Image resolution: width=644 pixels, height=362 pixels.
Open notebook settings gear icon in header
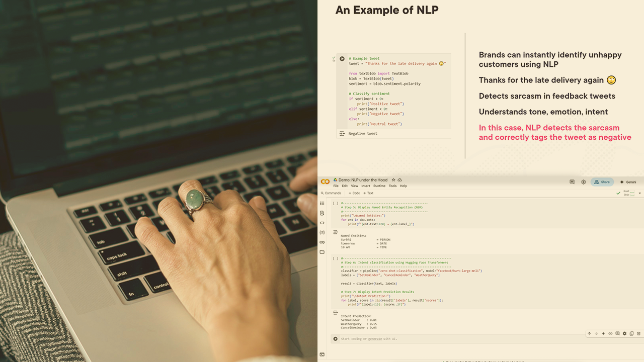click(584, 182)
